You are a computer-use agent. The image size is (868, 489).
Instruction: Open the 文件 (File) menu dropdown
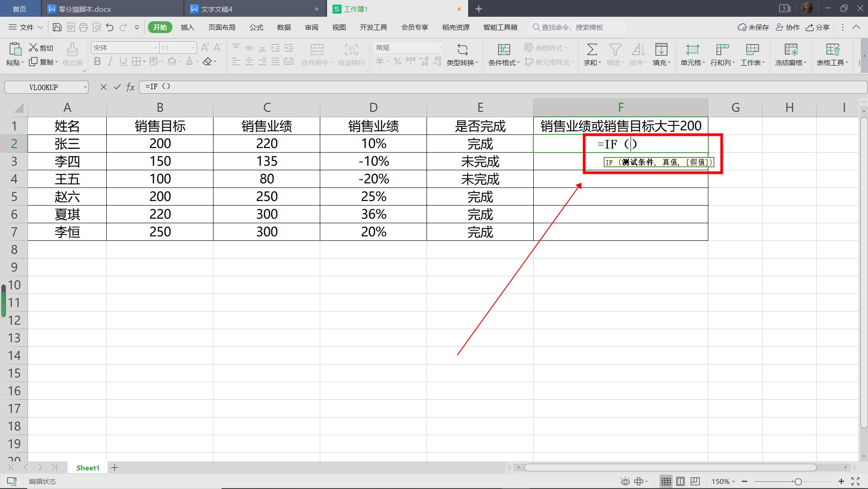pyautogui.click(x=26, y=27)
